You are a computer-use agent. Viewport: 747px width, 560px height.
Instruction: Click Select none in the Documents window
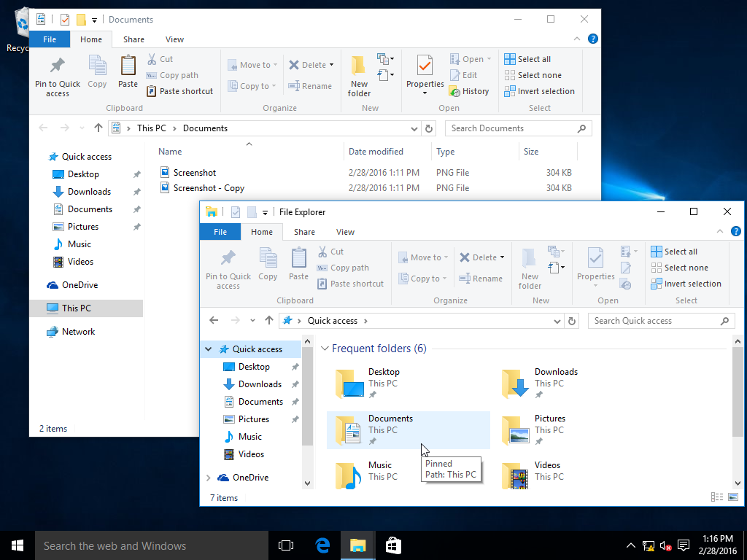point(533,75)
